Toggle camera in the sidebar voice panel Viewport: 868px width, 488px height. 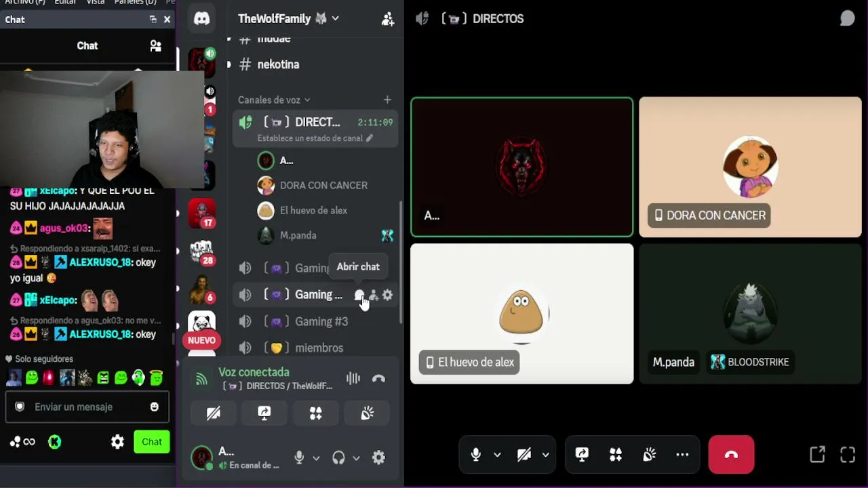pos(213,413)
